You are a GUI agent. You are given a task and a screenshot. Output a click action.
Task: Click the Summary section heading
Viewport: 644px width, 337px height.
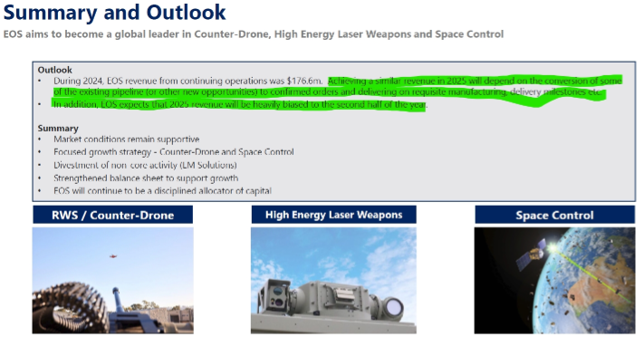click(58, 129)
